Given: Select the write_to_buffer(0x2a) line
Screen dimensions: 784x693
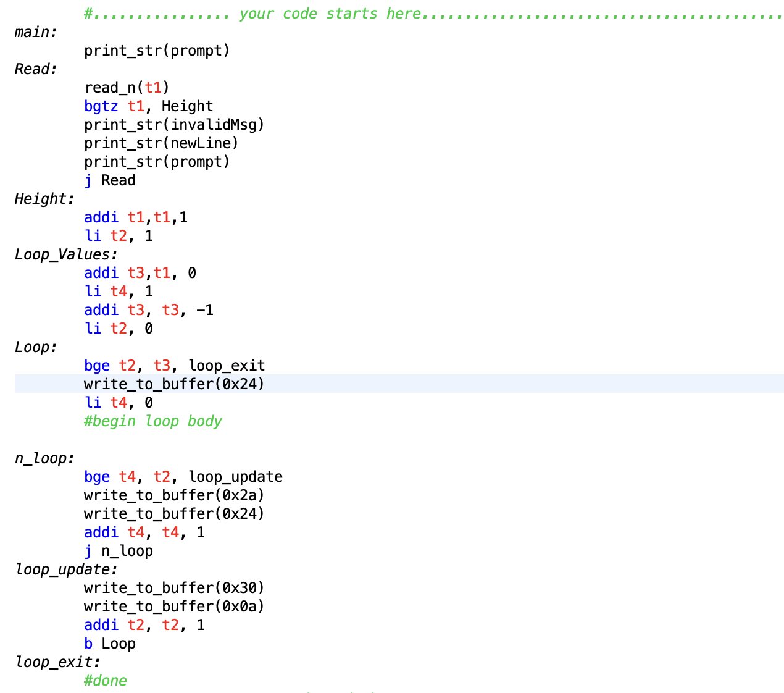Looking at the screenshot, I should tap(174, 495).
